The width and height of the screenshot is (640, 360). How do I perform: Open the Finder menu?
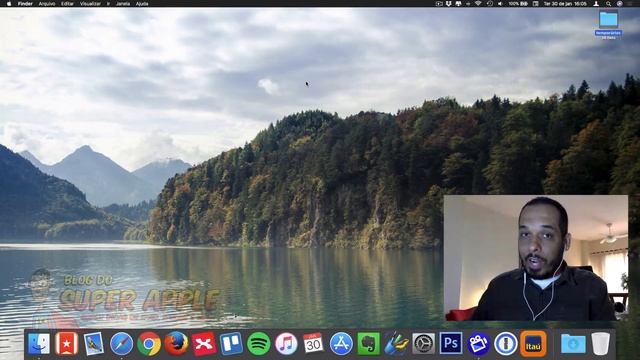pyautogui.click(x=25, y=4)
